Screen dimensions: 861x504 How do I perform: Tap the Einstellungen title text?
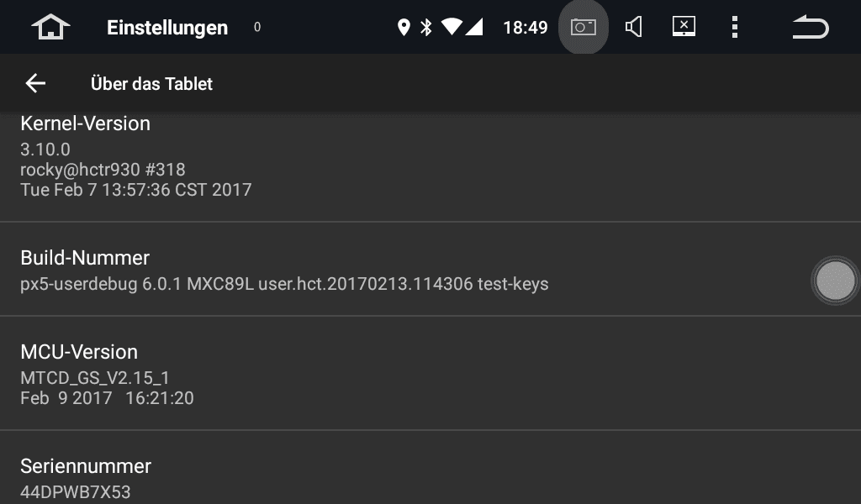pyautogui.click(x=167, y=28)
